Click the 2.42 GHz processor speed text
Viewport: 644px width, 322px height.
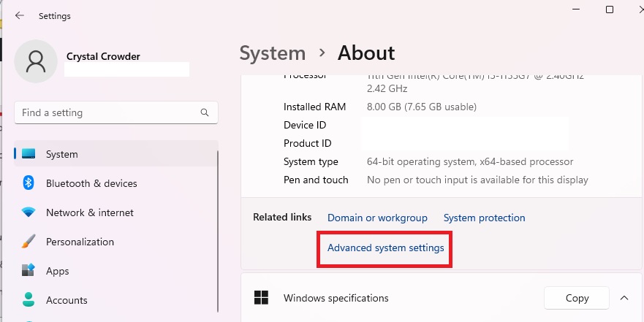[x=387, y=88]
